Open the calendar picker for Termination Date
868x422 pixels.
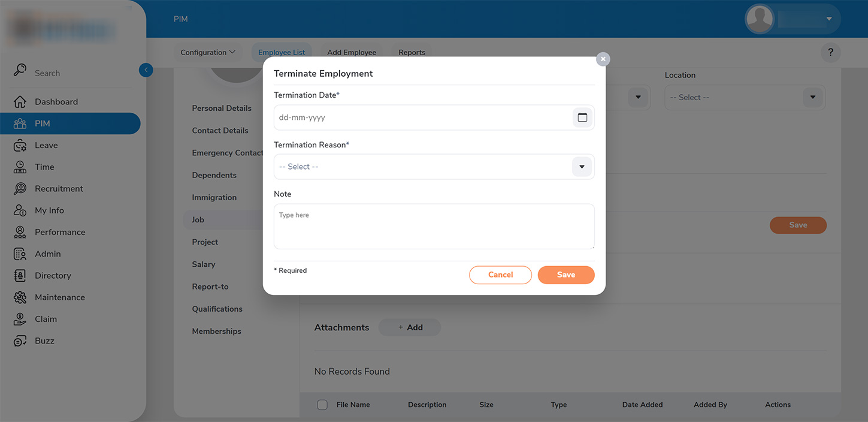click(582, 117)
